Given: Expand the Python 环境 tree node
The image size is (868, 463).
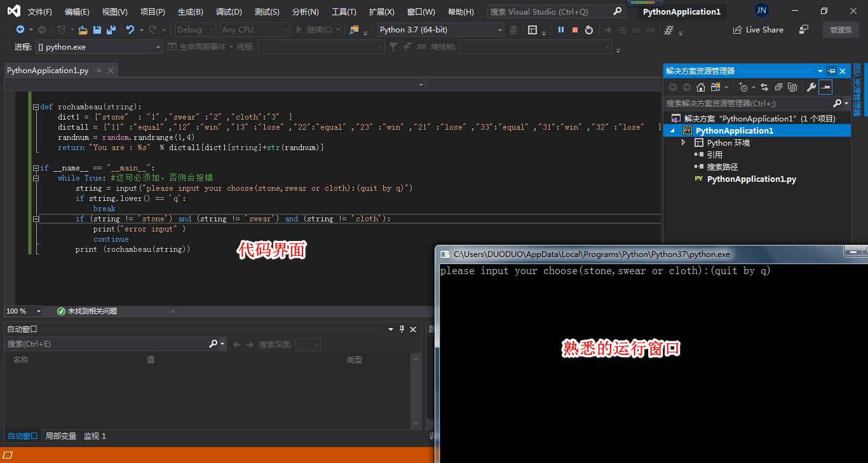Looking at the screenshot, I should pyautogui.click(x=684, y=143).
